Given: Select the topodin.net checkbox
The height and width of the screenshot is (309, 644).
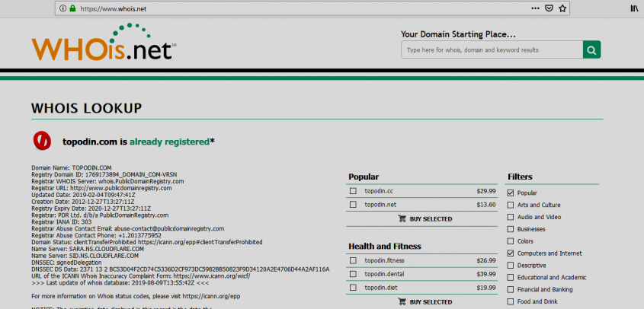Looking at the screenshot, I should pos(353,205).
